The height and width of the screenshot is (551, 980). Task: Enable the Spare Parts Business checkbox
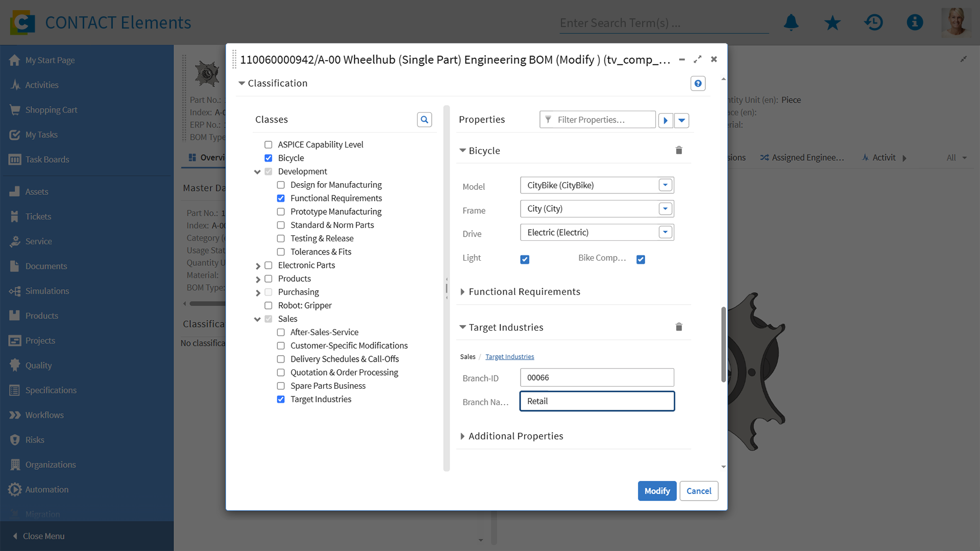(x=281, y=386)
